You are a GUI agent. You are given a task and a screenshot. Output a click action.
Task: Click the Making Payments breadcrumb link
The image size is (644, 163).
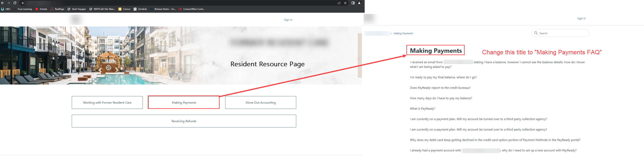pyautogui.click(x=403, y=33)
